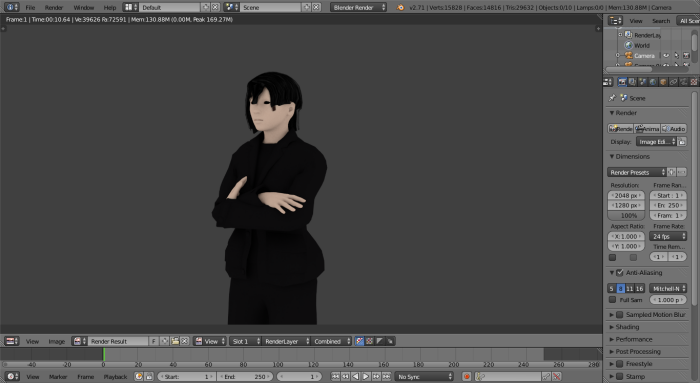
Task: Select the Render Layers properties tab icon
Action: 632,82
